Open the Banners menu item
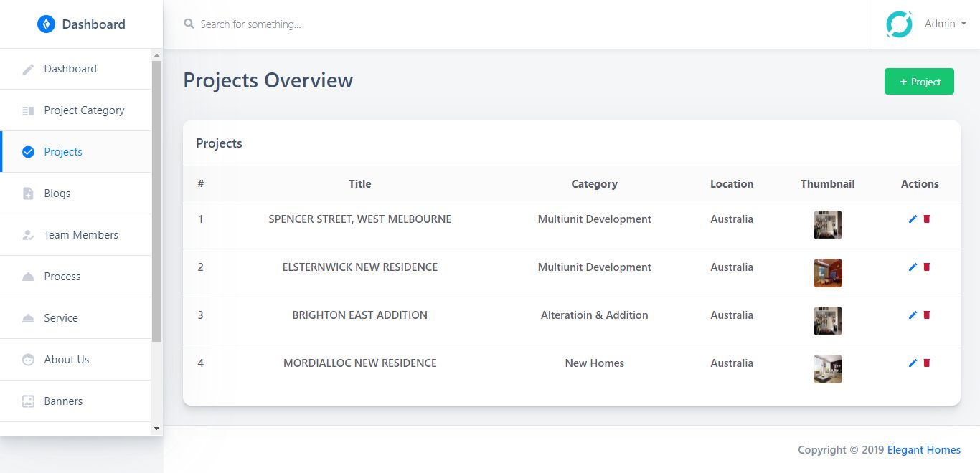980x473 pixels. [x=63, y=401]
